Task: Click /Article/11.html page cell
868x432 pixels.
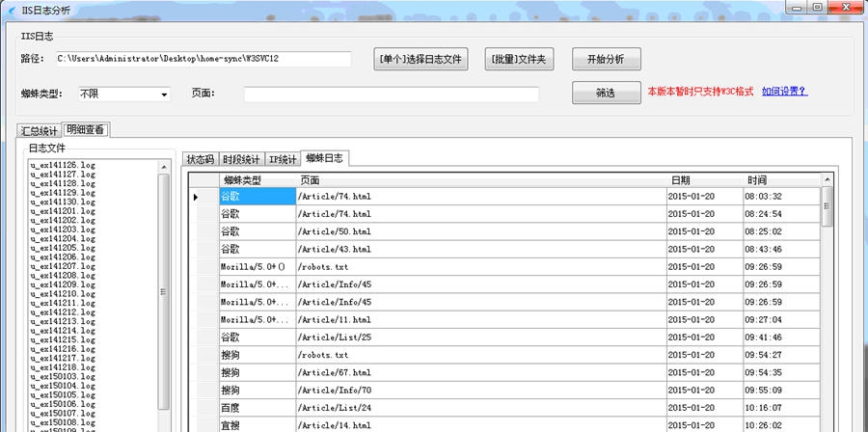Action: (481, 320)
